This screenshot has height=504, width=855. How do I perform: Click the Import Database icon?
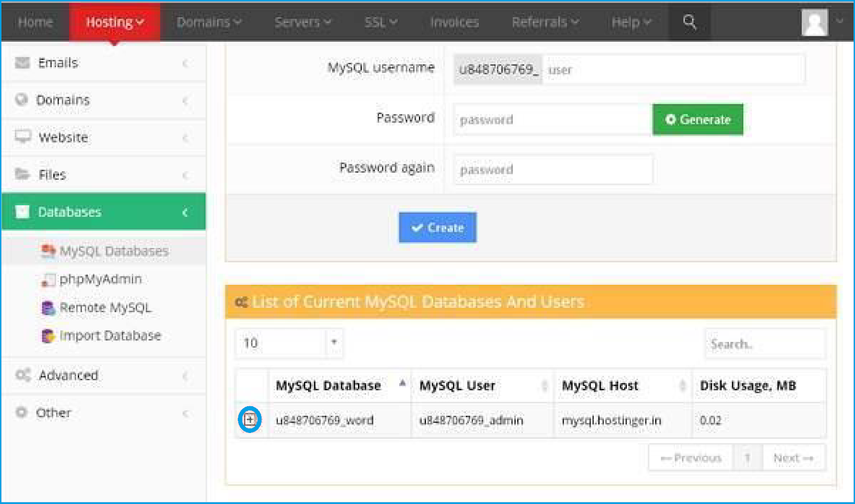(x=48, y=336)
